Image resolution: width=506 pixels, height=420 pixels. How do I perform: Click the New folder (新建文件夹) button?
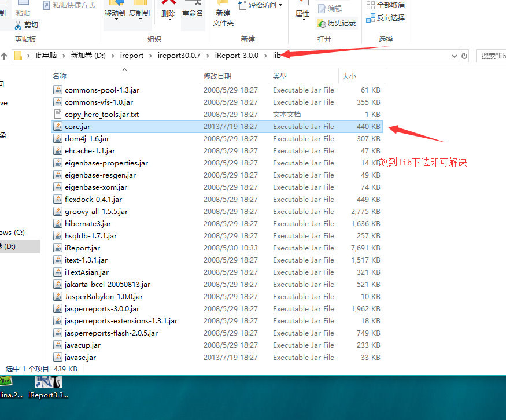coord(223,13)
